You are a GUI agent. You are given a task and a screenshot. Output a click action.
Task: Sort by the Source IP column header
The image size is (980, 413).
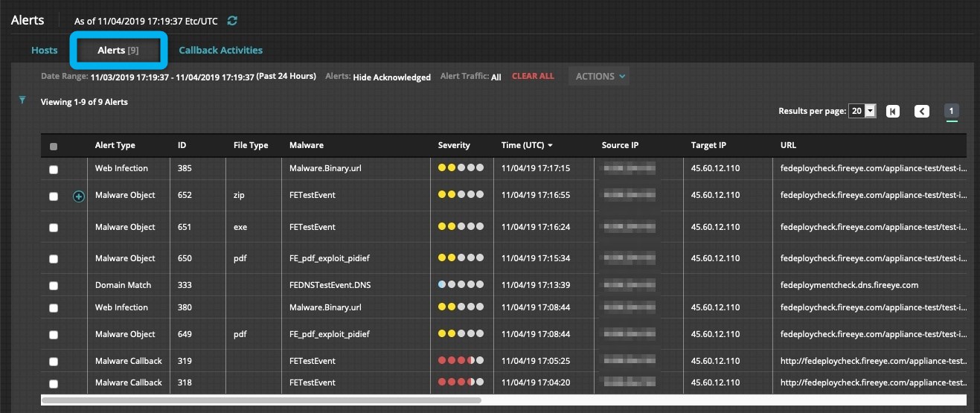[x=620, y=145]
